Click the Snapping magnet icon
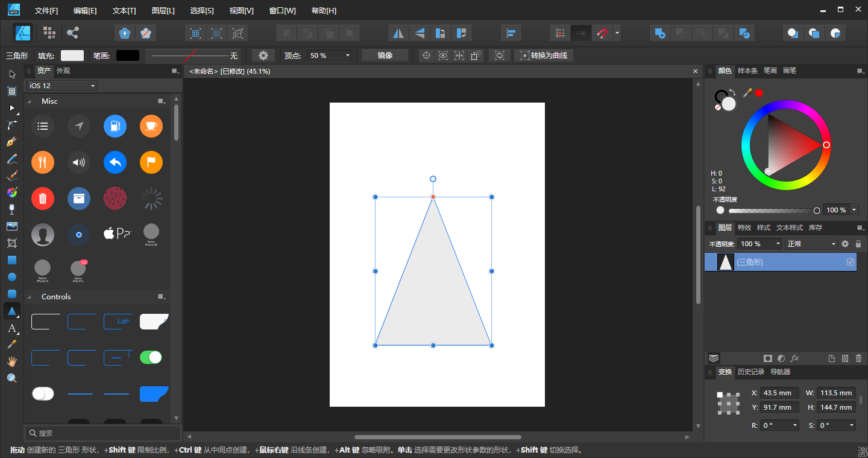 [x=602, y=33]
